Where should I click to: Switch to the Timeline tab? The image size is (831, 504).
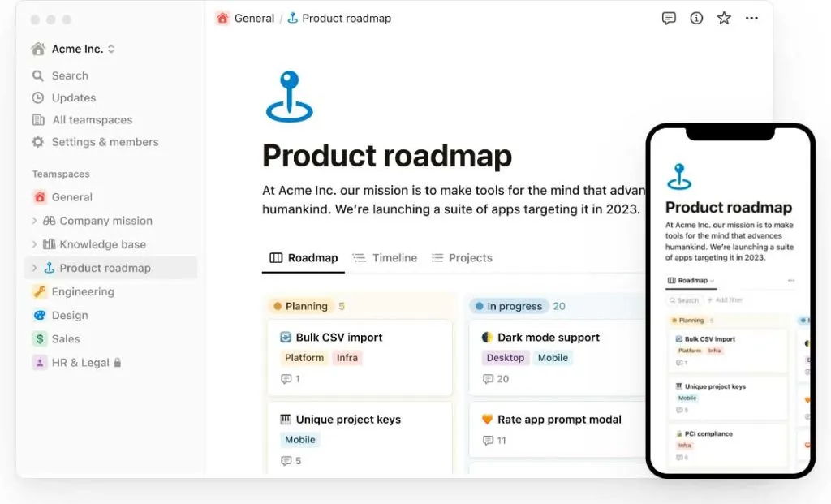(385, 258)
